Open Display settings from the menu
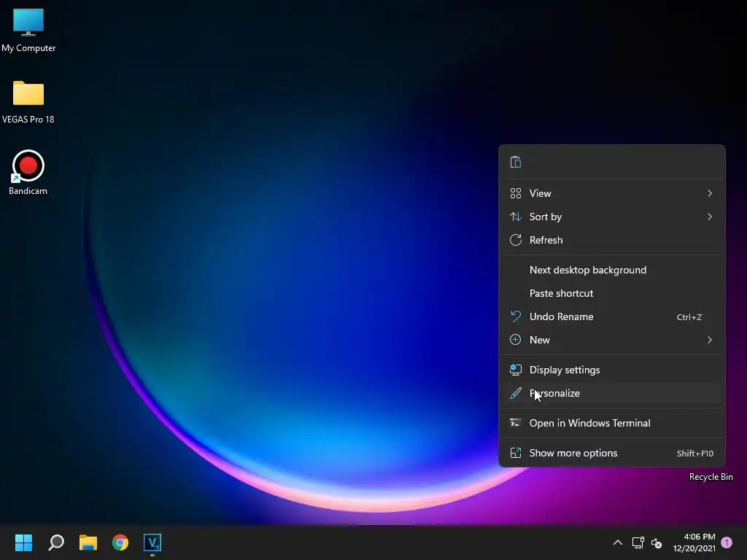Viewport: 747px width, 560px height. (612, 370)
